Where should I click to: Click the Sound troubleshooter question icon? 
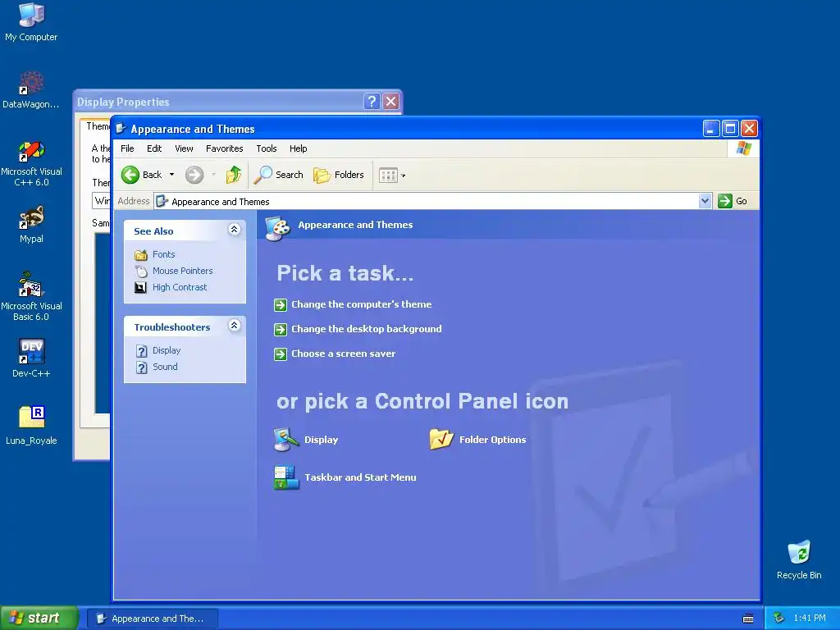141,367
